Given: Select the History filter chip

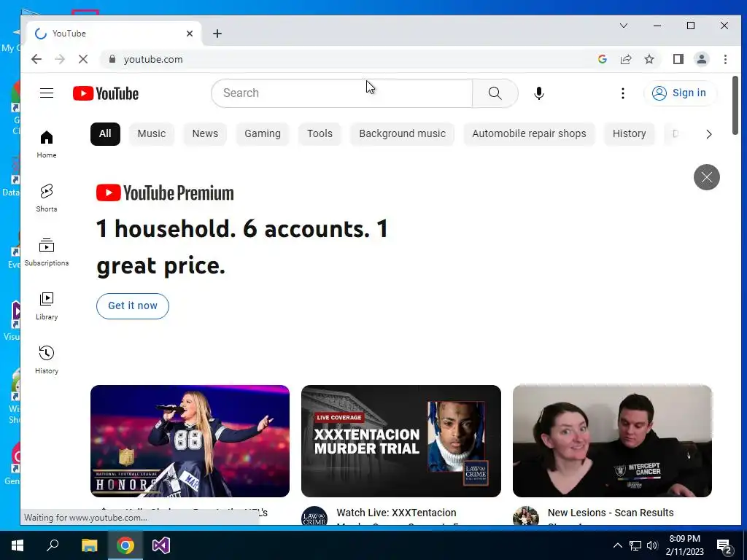Looking at the screenshot, I should point(629,134).
